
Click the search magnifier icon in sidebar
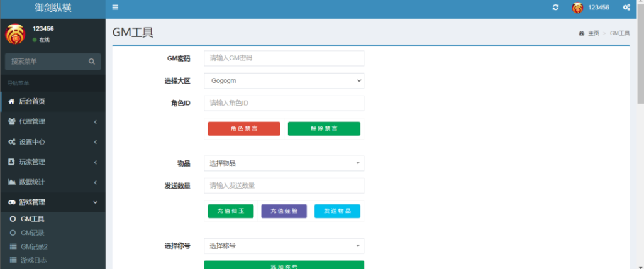[92, 62]
